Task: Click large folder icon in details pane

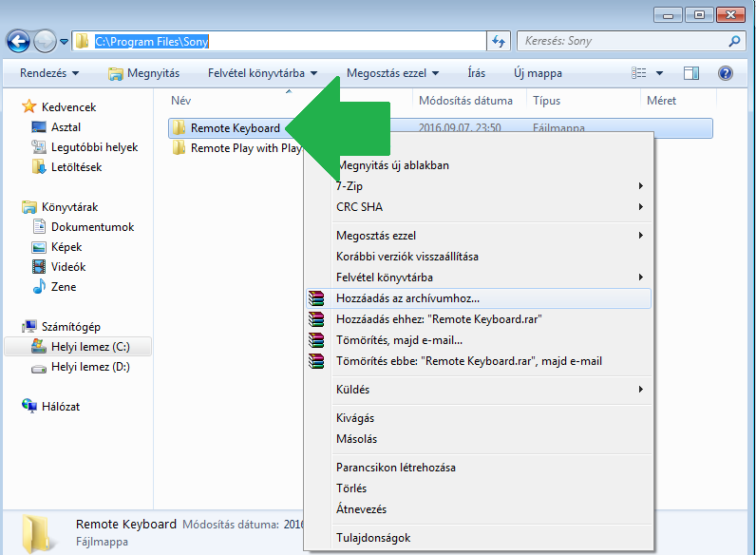Action: (x=37, y=533)
